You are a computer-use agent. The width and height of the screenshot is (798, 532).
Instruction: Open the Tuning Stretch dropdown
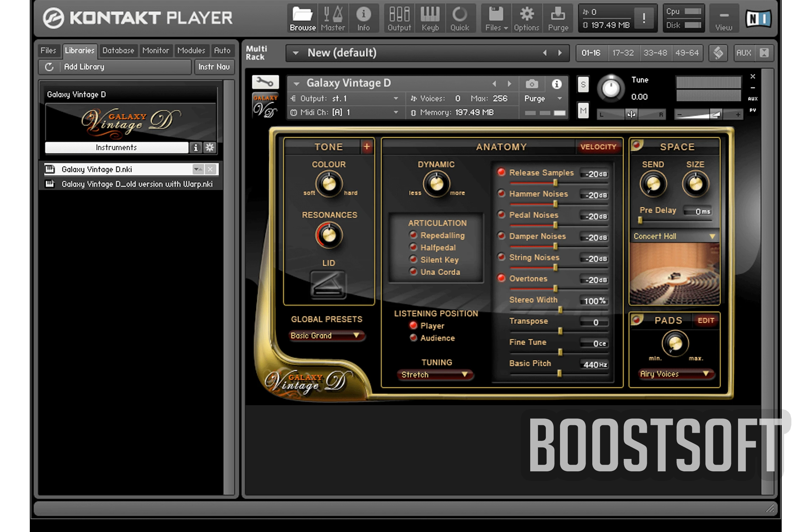click(x=435, y=375)
